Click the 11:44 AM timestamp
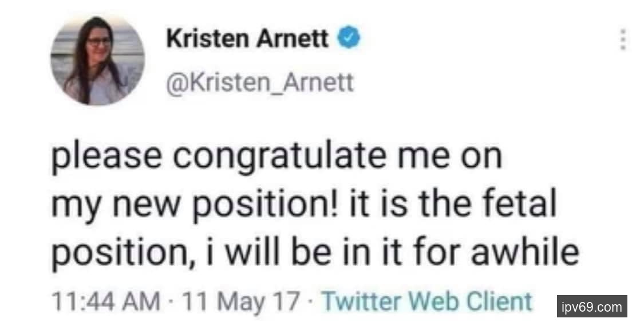Screen dimensions: 644x334 click(106, 301)
